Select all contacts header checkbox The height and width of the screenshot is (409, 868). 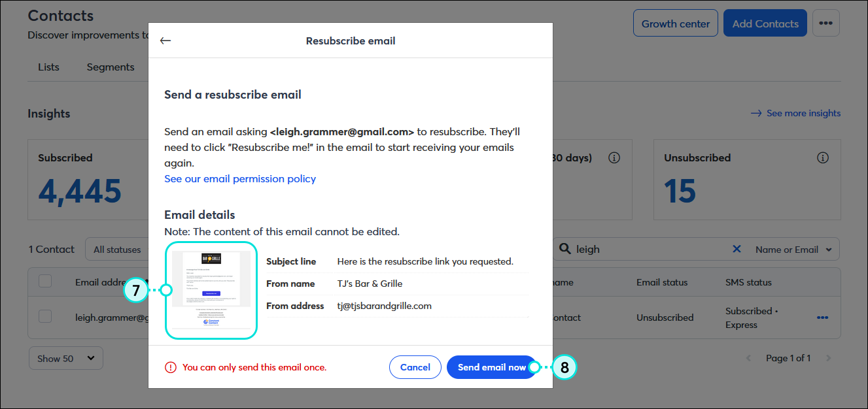click(45, 282)
